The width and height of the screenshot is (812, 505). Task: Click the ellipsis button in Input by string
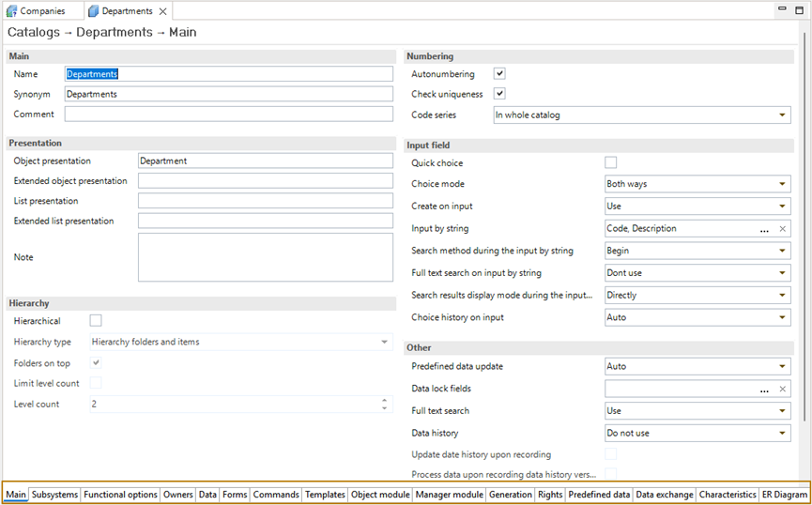(x=764, y=229)
